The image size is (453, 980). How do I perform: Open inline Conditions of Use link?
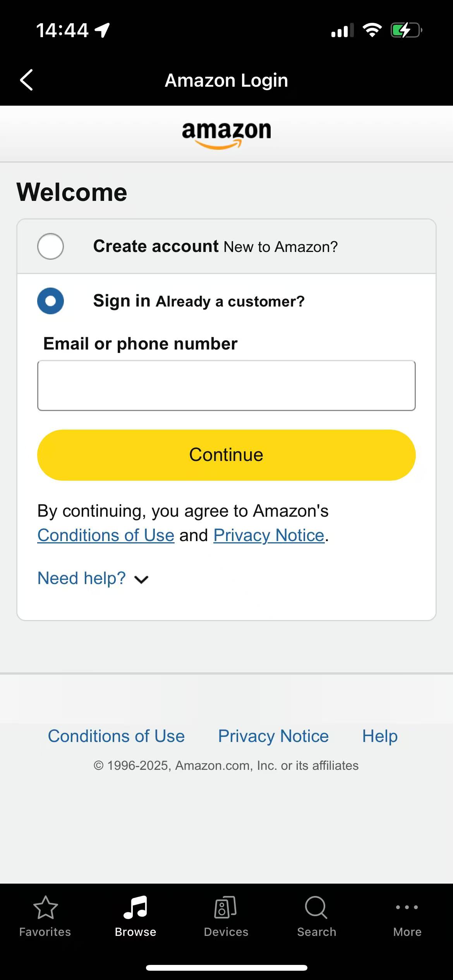(106, 535)
